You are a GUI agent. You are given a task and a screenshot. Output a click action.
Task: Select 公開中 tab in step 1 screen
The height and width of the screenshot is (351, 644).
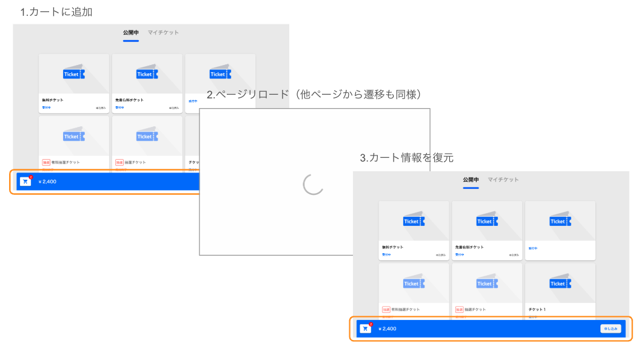(x=130, y=33)
